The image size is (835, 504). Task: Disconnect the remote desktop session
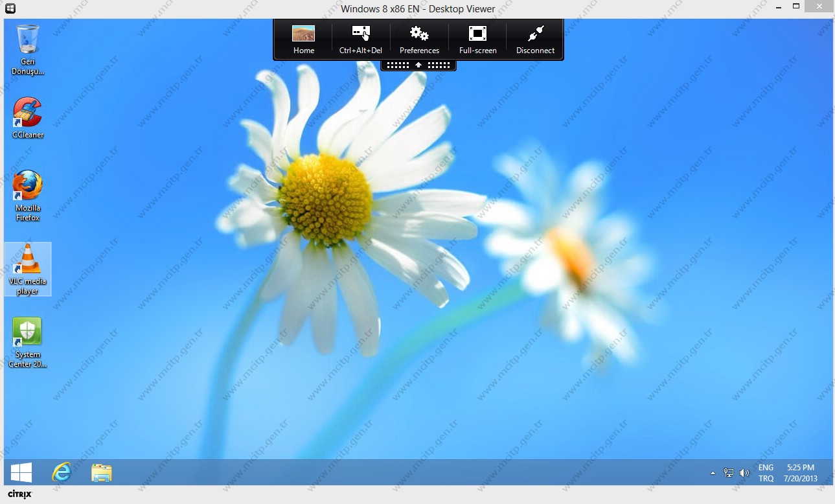tap(535, 40)
